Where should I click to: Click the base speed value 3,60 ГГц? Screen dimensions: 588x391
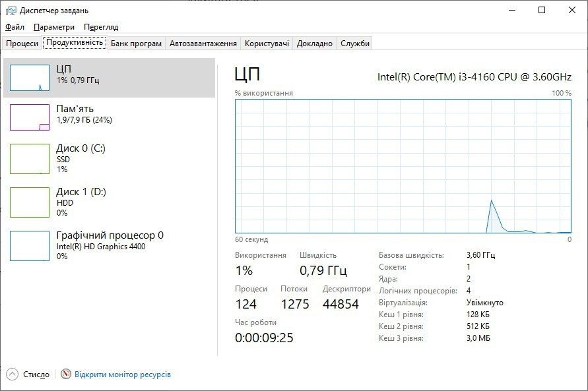coord(480,255)
